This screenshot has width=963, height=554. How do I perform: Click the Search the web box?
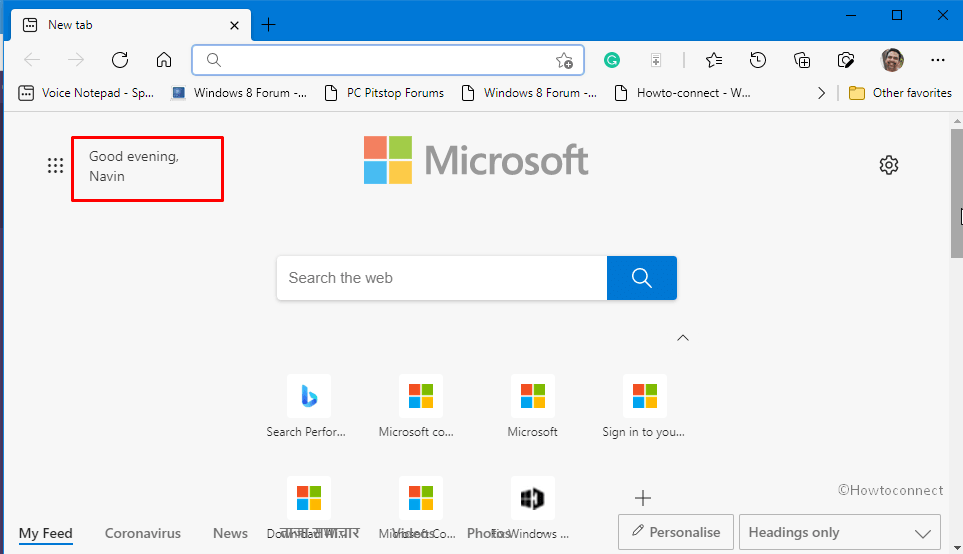pyautogui.click(x=442, y=278)
